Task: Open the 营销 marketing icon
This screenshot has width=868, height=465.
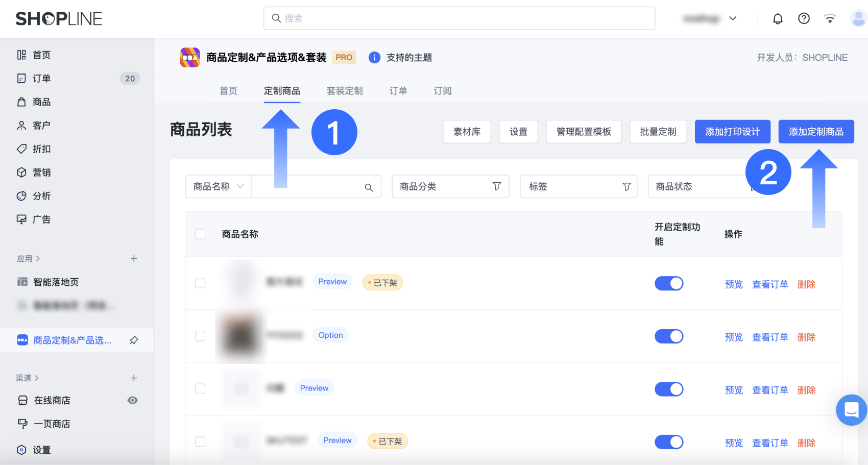Action: [x=21, y=172]
